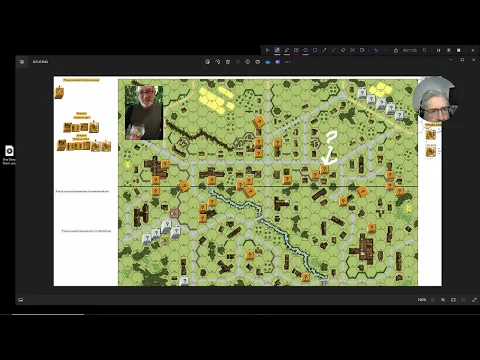Screen dimensions: 480x360
Task: Clear all annotations with the trash icon
Action: point(396,50)
